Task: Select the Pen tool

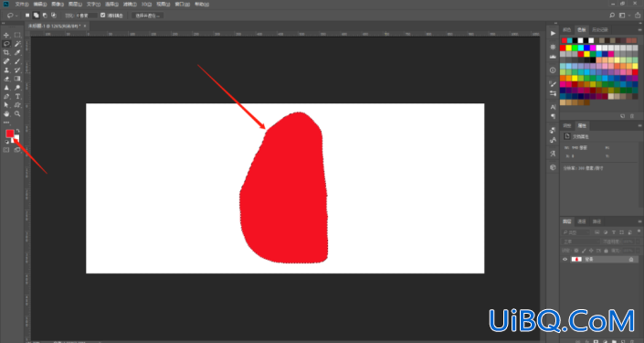Action: coord(6,97)
